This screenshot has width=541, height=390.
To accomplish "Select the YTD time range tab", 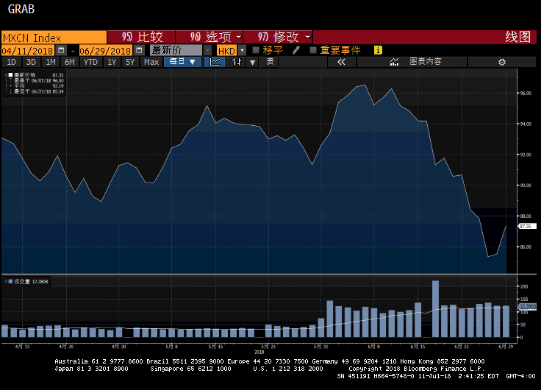I will point(91,62).
